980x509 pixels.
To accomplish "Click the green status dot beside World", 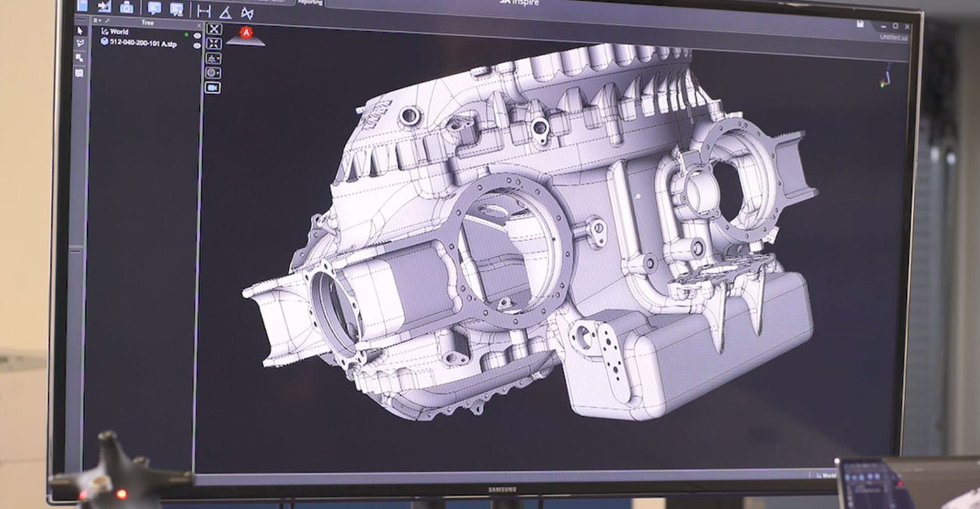I will (186, 35).
